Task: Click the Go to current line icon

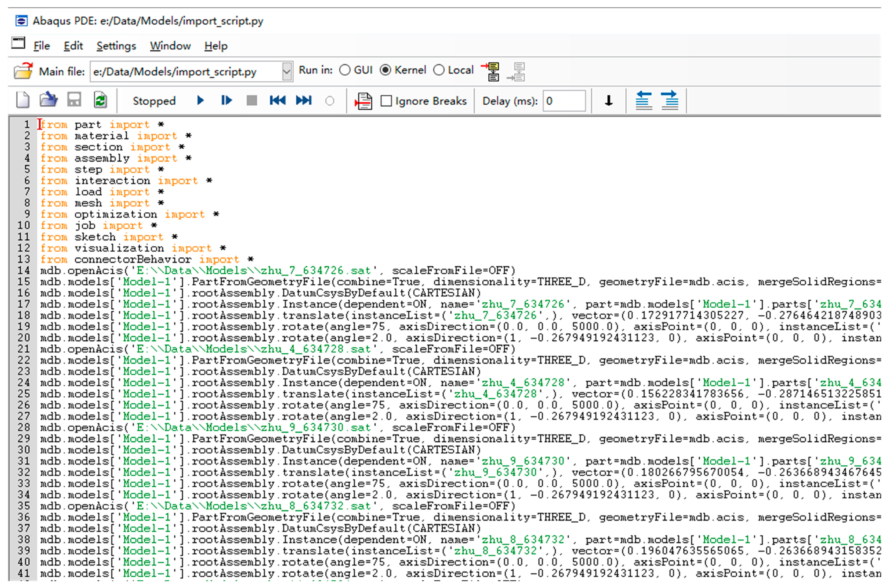Action: click(x=363, y=101)
